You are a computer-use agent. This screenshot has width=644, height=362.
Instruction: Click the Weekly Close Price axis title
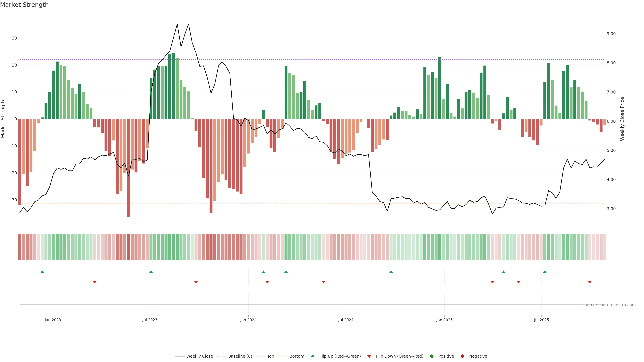pyautogui.click(x=622, y=119)
